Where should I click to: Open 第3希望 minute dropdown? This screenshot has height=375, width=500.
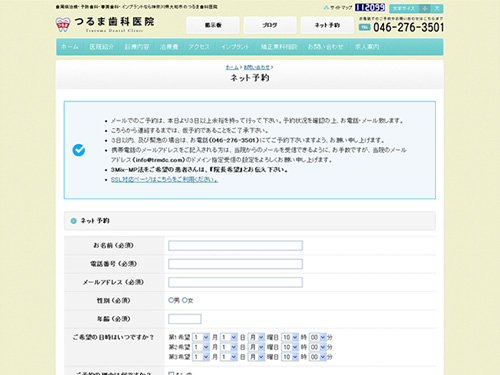(x=318, y=357)
